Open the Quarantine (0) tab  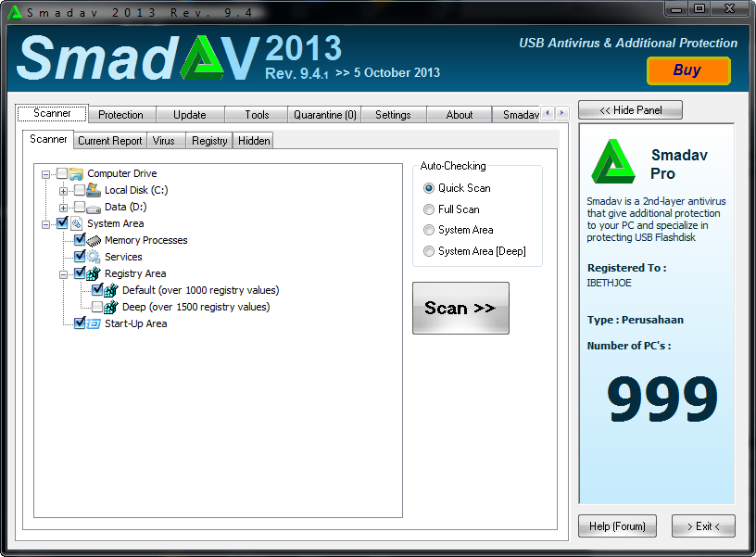[324, 115]
